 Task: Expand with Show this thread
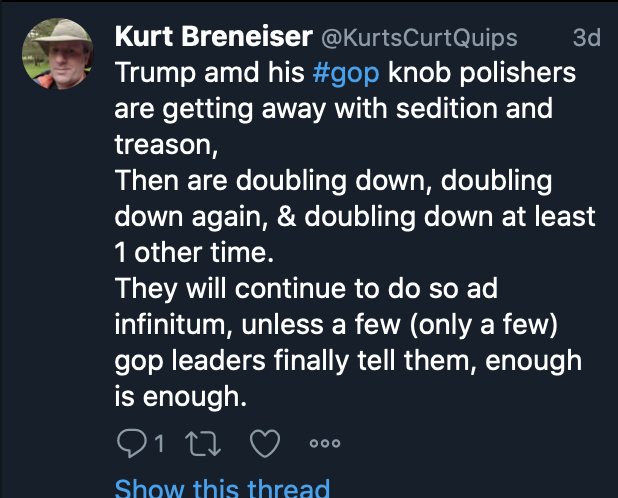point(222,488)
